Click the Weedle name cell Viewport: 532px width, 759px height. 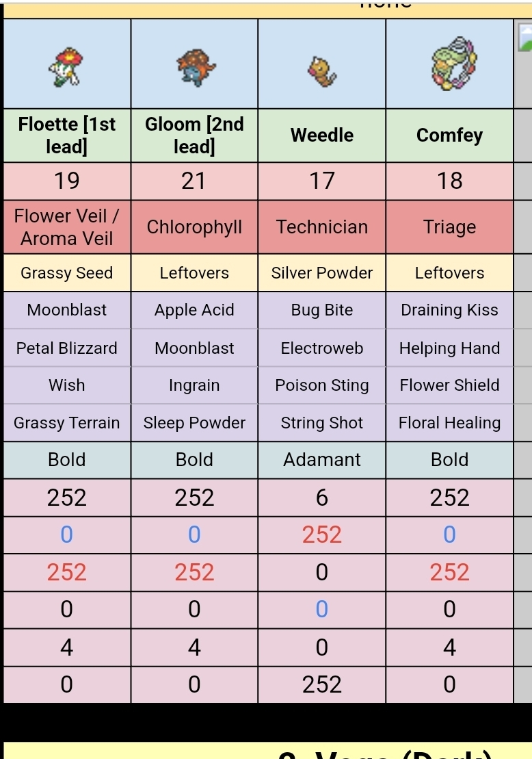[x=322, y=135]
